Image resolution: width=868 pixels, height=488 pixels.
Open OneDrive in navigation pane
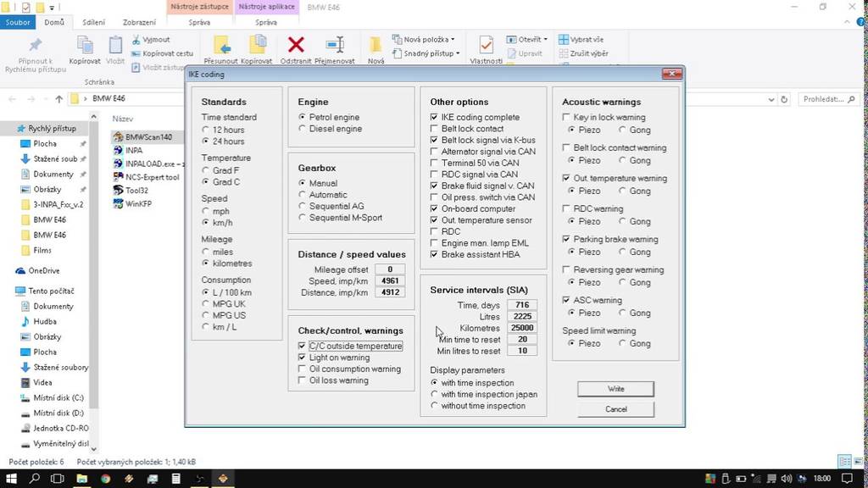(44, 270)
